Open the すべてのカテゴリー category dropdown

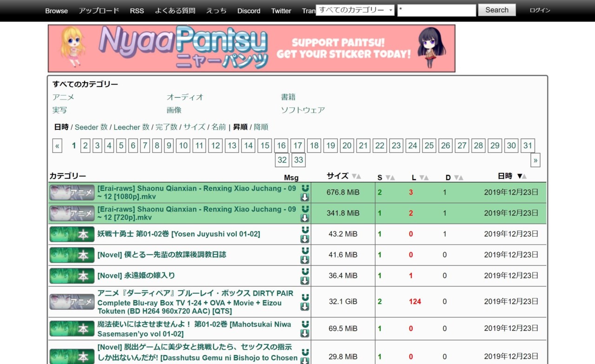(355, 10)
